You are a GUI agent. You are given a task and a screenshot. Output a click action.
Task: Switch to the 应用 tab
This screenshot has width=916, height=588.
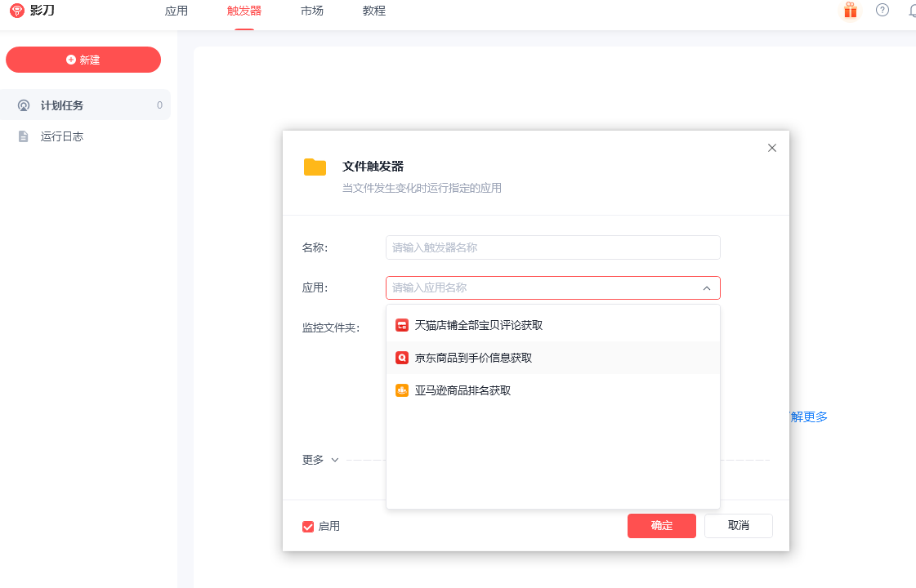[176, 11]
